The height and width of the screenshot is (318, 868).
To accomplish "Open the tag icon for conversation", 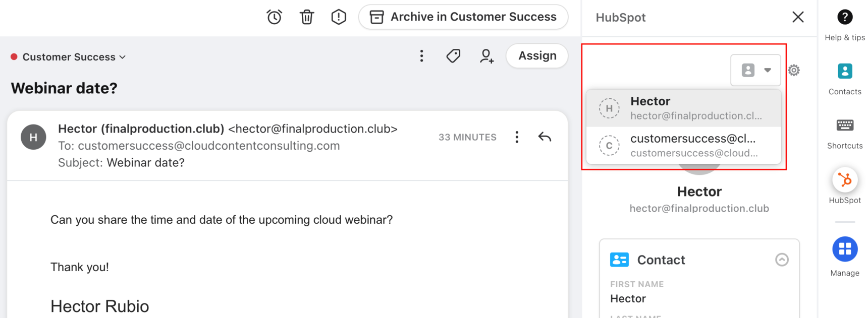I will tap(453, 56).
